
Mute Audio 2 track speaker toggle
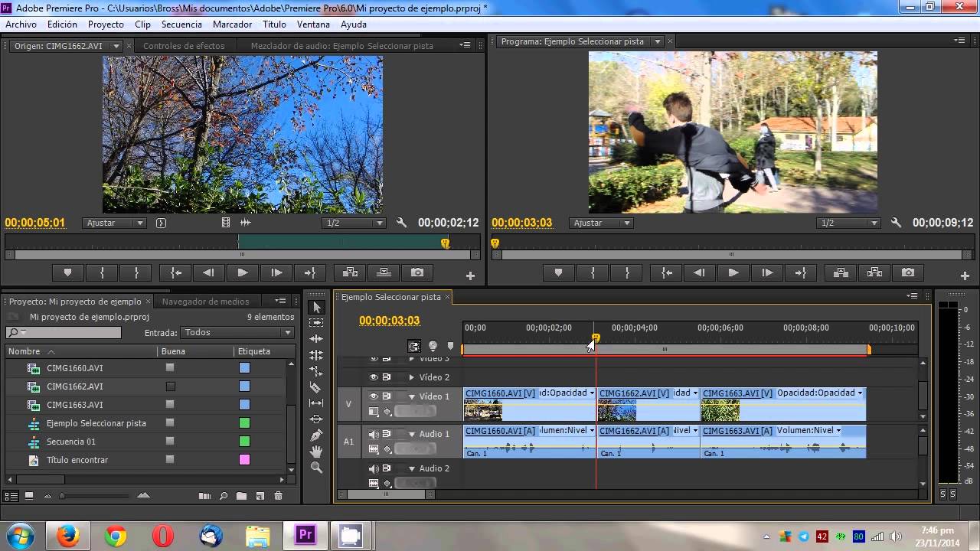374,468
